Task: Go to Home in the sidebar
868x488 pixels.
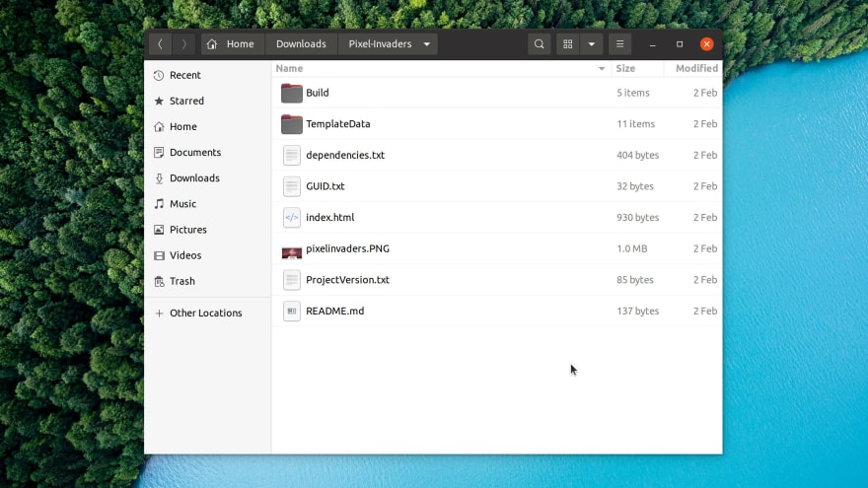Action: pyautogui.click(x=207, y=127)
